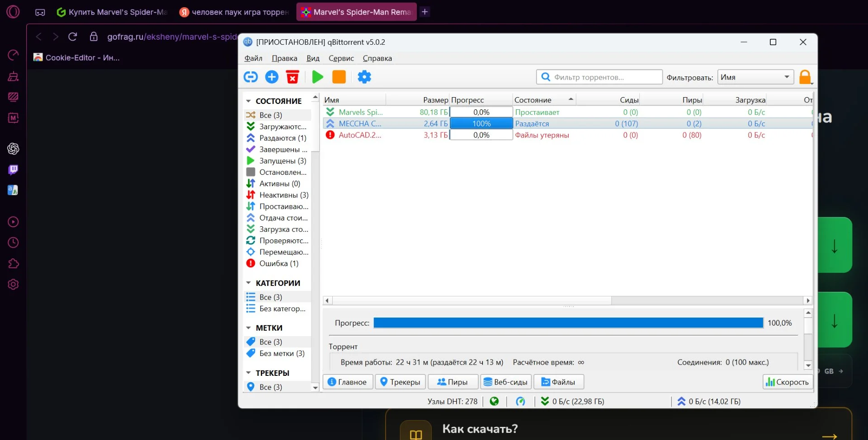Screen dimensions: 868x440
Task: Click the 100% progress bar of МЕССНА torrent
Action: 481,123
